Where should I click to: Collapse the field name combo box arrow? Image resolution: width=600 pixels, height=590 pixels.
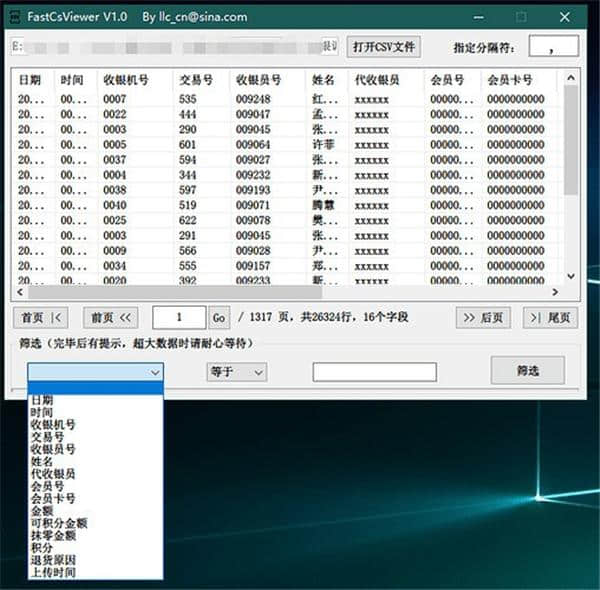coord(154,372)
